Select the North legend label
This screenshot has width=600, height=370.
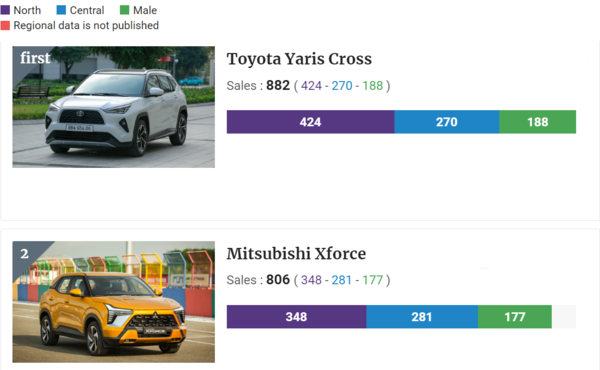pos(27,10)
